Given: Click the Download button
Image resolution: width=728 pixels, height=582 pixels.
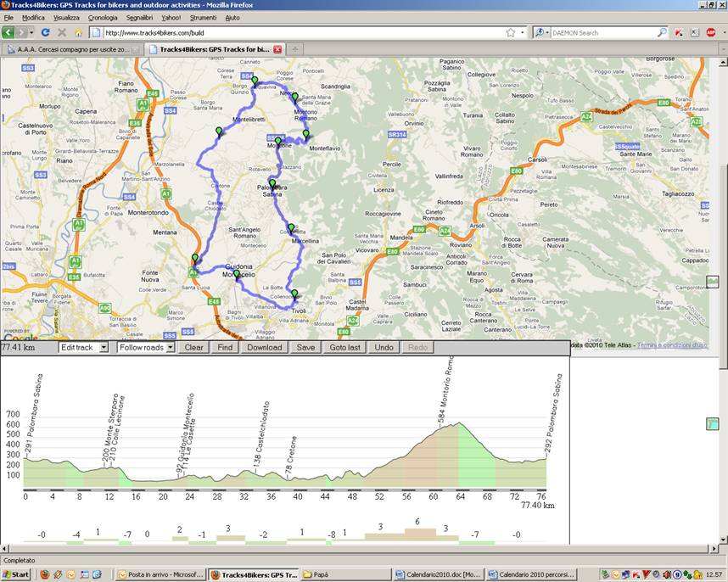Looking at the screenshot, I should [x=265, y=347].
